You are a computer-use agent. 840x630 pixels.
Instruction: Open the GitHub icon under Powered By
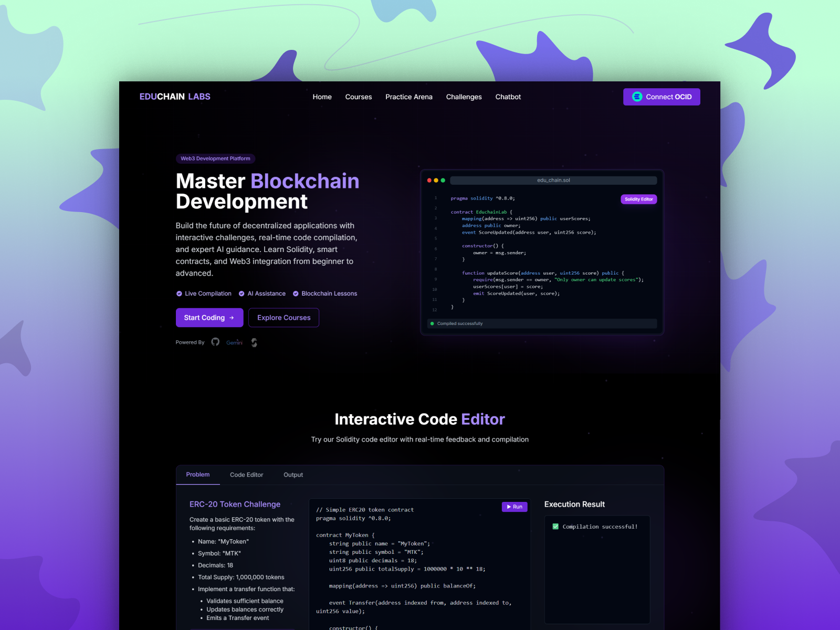215,342
